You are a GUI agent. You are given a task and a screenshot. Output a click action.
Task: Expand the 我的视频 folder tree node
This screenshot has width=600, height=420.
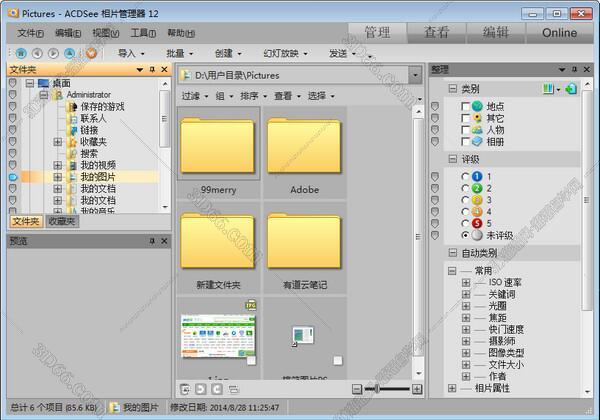(x=59, y=165)
